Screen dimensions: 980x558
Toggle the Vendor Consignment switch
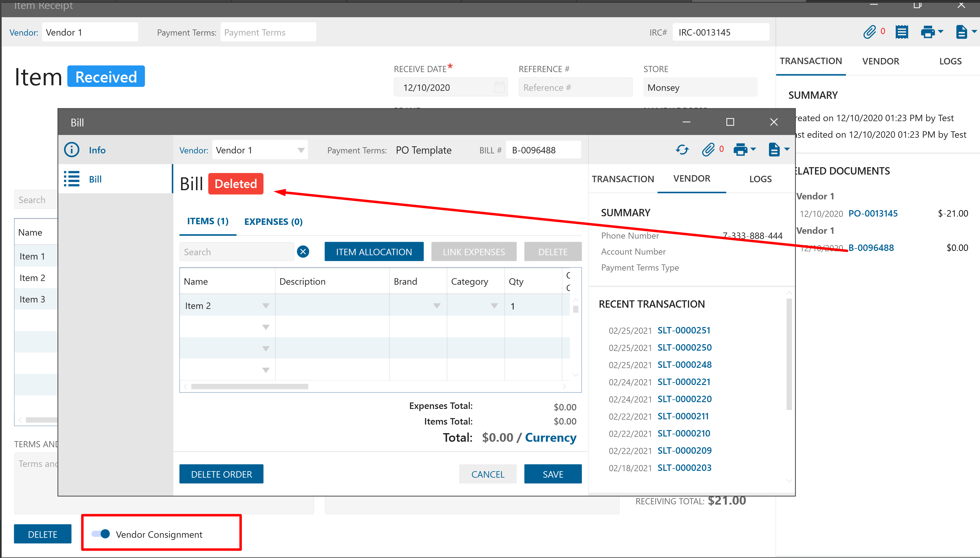101,534
